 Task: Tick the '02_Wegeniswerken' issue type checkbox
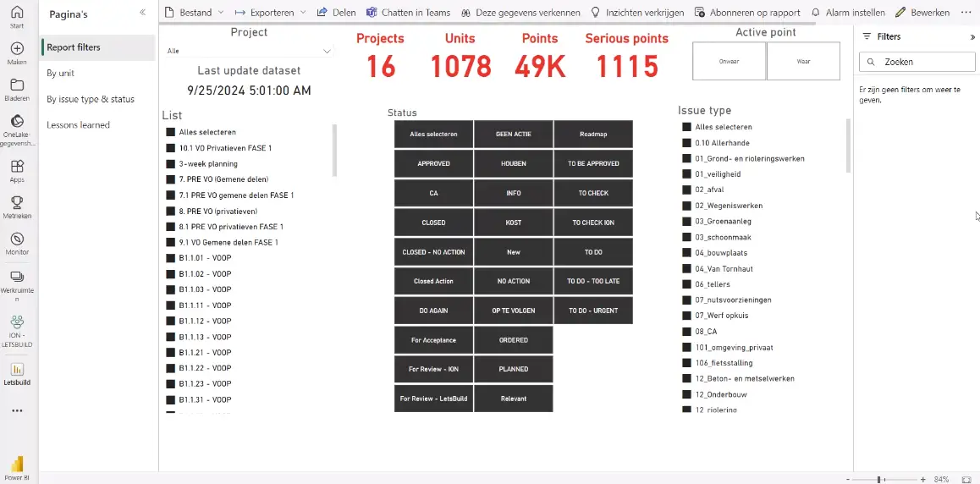686,206
